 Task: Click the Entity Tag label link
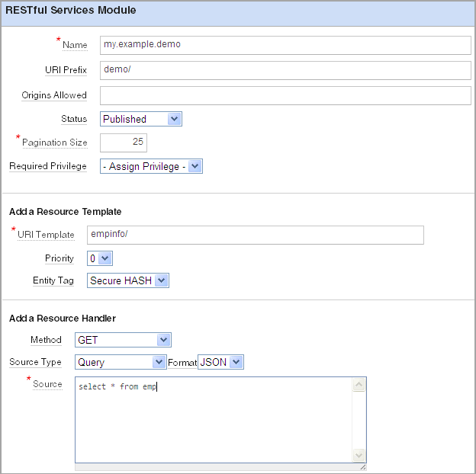(x=53, y=280)
